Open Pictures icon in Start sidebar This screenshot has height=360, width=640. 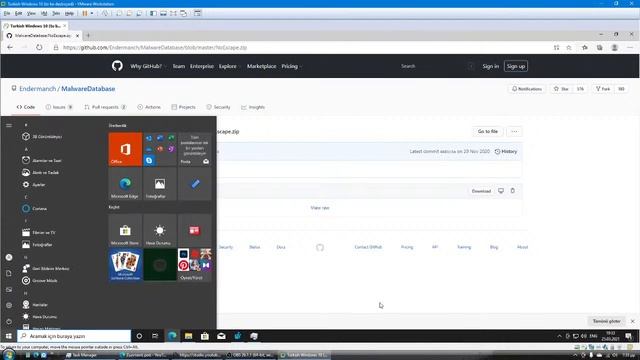click(9, 289)
